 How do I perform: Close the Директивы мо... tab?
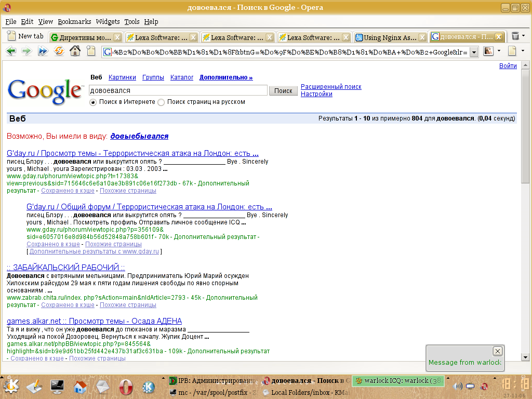(x=117, y=37)
